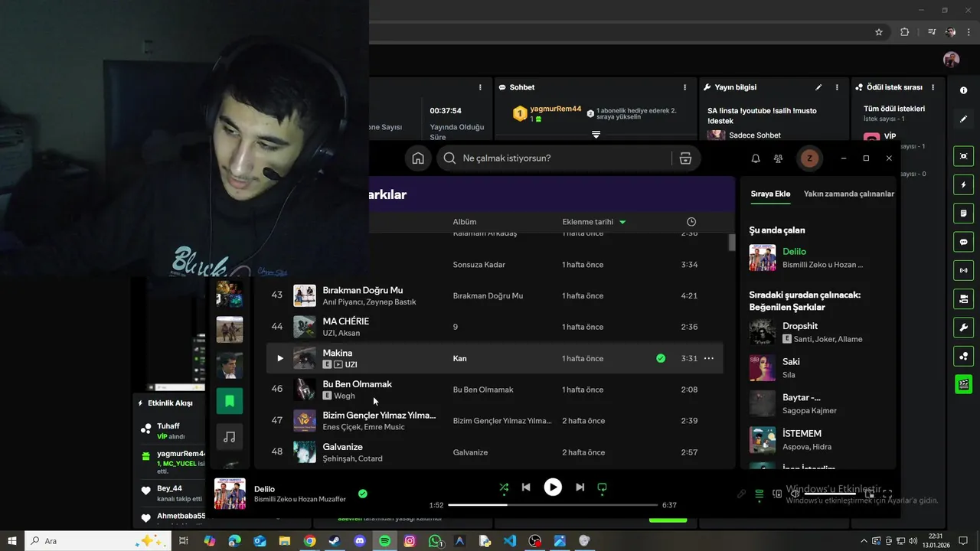Click pencil edit icon in right rail
The width and height of the screenshot is (980, 551).
[x=963, y=119]
